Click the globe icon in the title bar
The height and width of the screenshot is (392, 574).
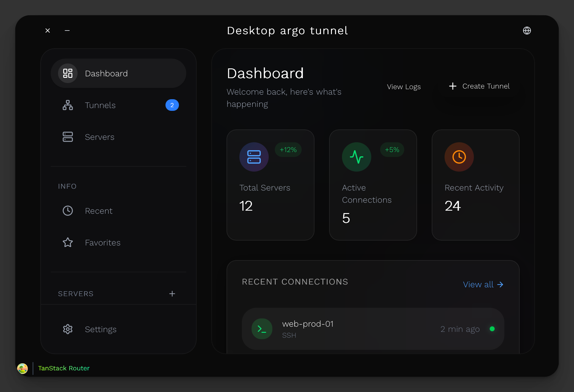tap(527, 31)
